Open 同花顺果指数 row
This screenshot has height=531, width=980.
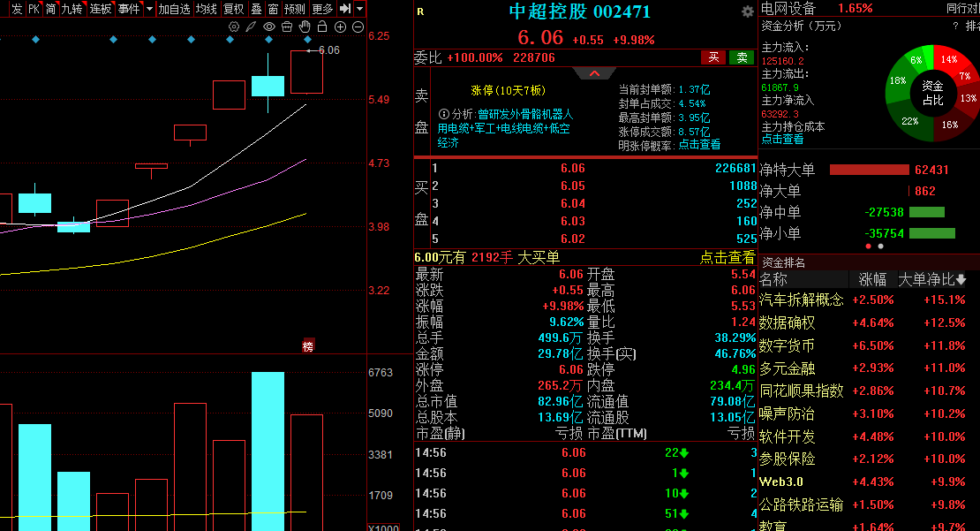pos(869,391)
